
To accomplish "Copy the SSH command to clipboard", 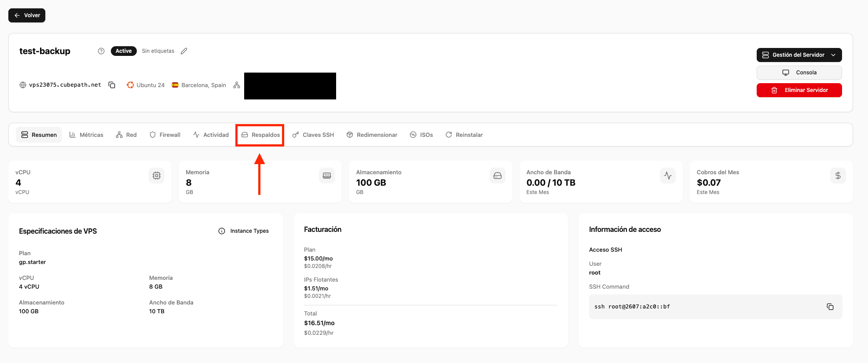I will pos(830,307).
